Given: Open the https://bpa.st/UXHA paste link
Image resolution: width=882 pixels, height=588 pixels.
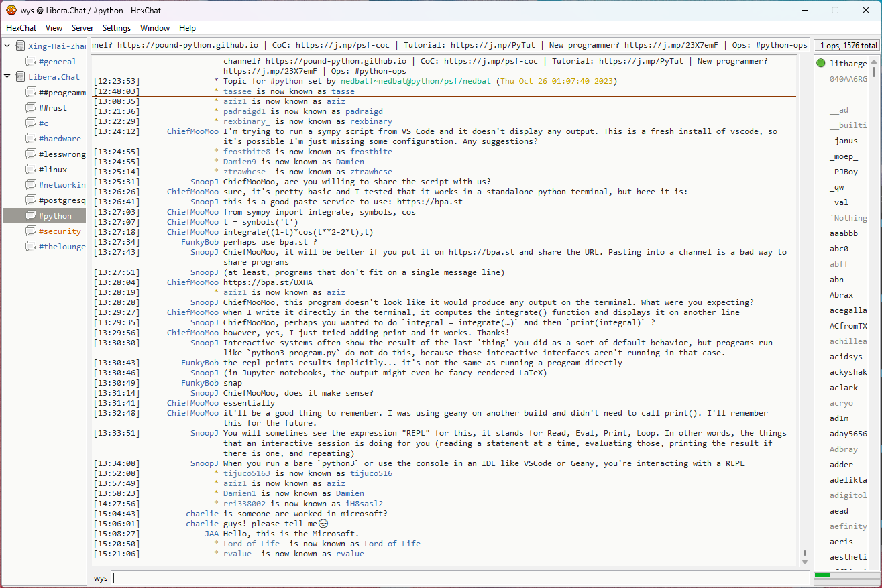Looking at the screenshot, I should (252, 282).
